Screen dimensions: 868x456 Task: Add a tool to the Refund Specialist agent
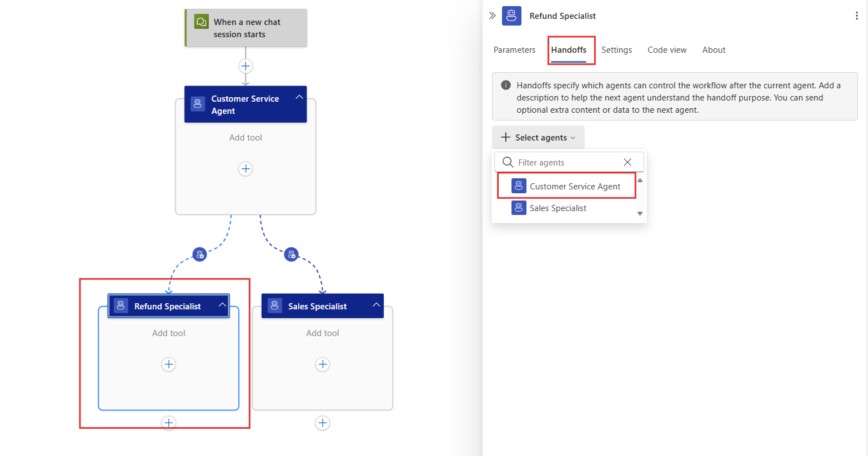168,364
